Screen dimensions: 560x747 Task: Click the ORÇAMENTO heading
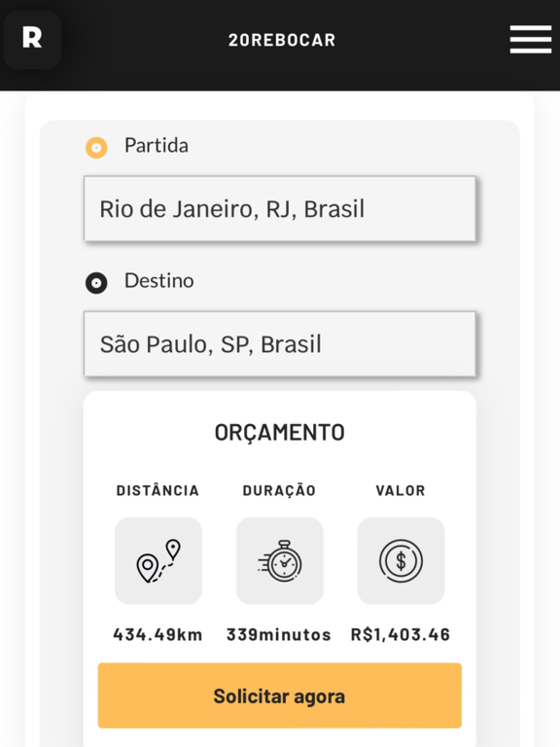click(280, 433)
